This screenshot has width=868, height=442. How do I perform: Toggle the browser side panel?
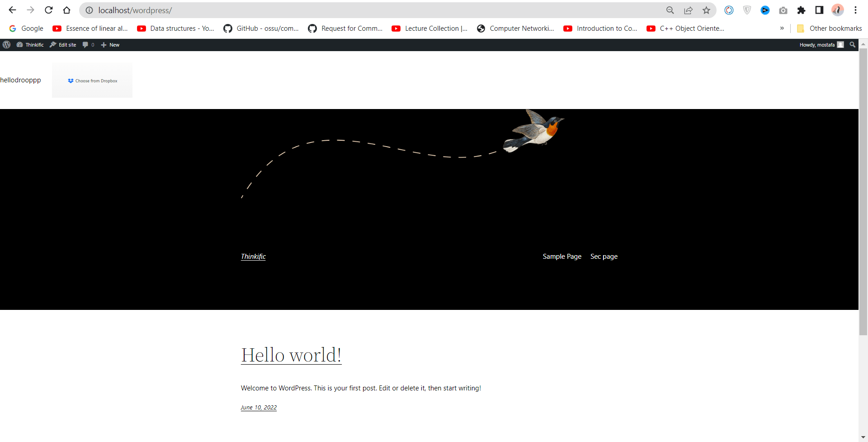819,10
